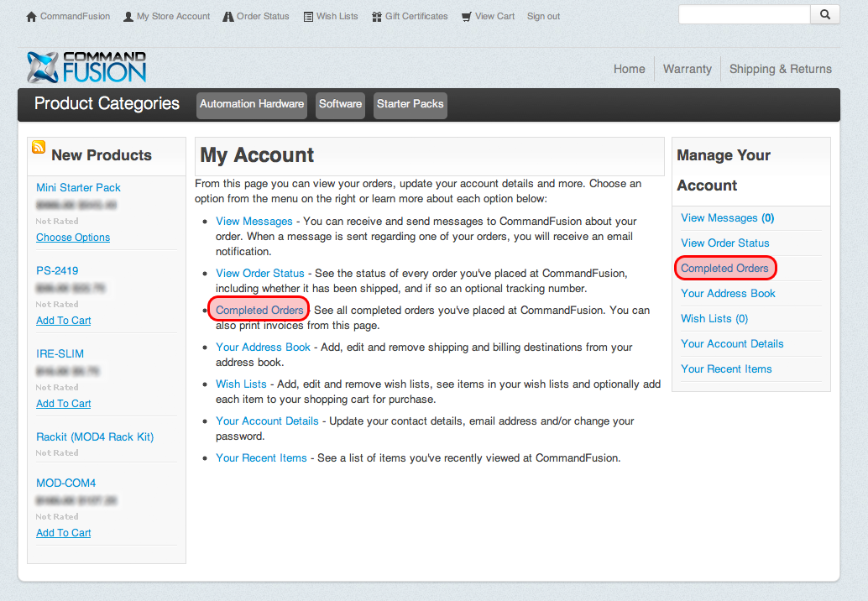The height and width of the screenshot is (601, 868).
Task: Click the My Store Account person icon
Action: pos(128,17)
